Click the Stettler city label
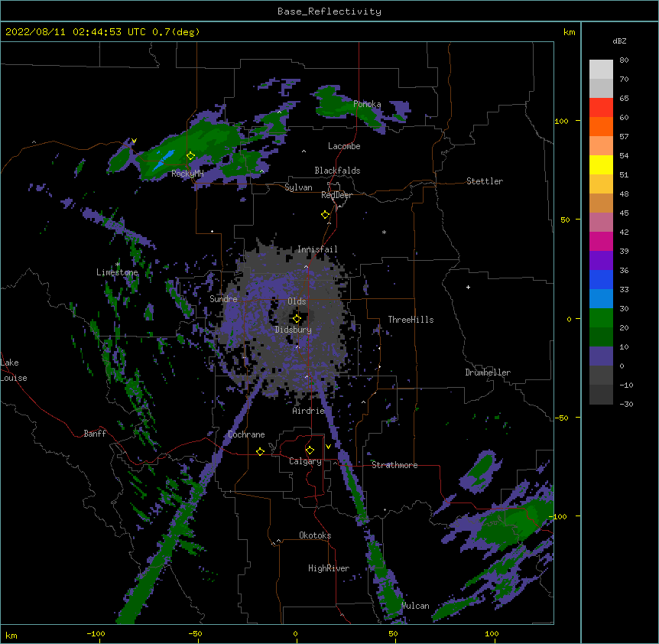 (x=485, y=181)
